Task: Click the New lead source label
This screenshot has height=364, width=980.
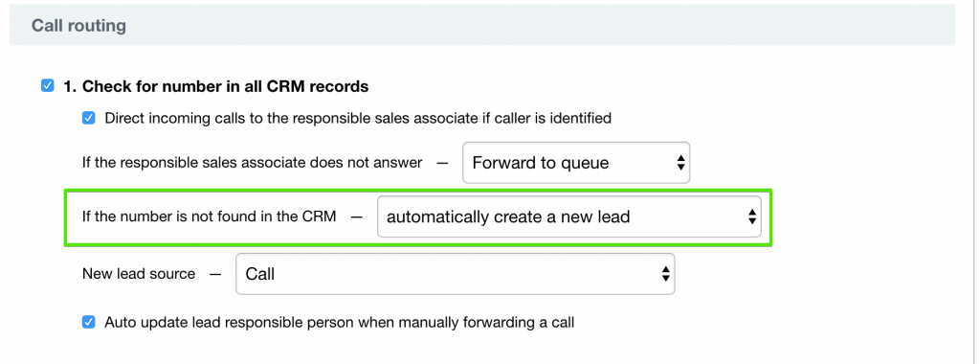Action: 139,274
